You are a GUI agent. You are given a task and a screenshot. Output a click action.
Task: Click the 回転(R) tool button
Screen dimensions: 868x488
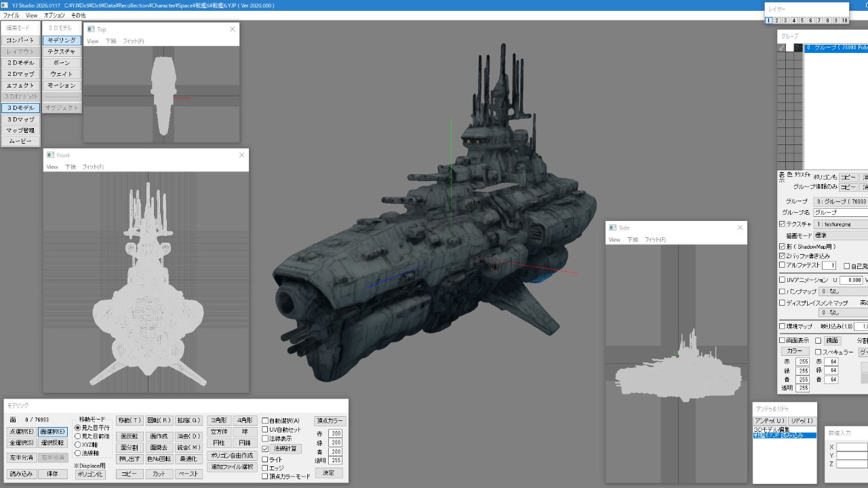pos(159,420)
